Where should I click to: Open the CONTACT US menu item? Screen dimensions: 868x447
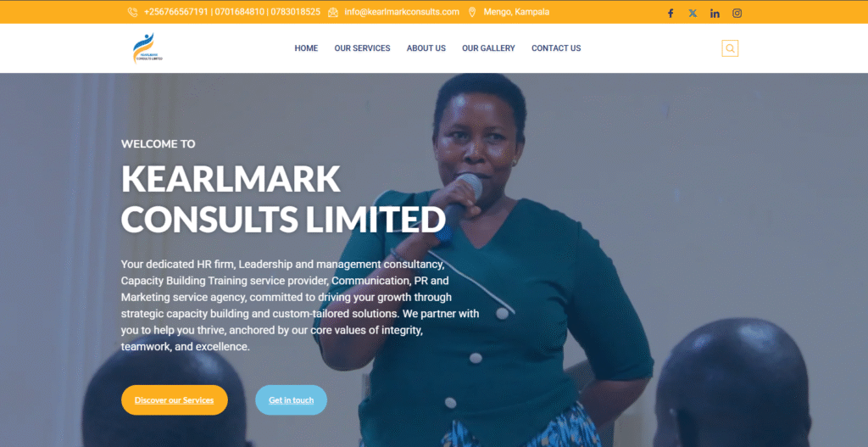click(556, 48)
